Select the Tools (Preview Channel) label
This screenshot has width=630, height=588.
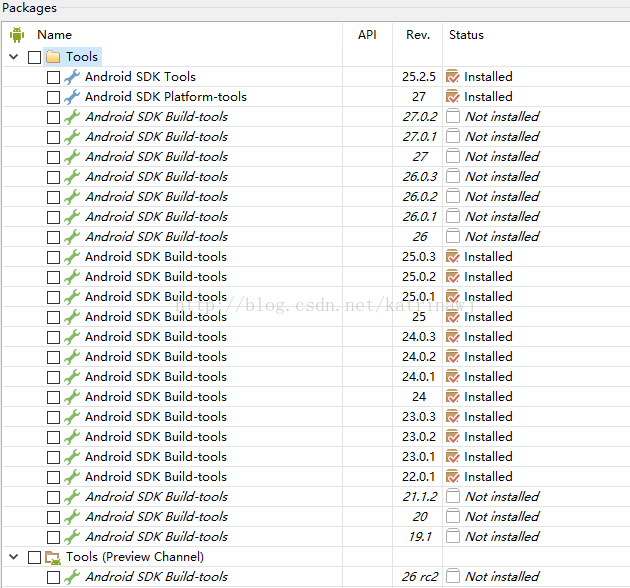tap(135, 557)
